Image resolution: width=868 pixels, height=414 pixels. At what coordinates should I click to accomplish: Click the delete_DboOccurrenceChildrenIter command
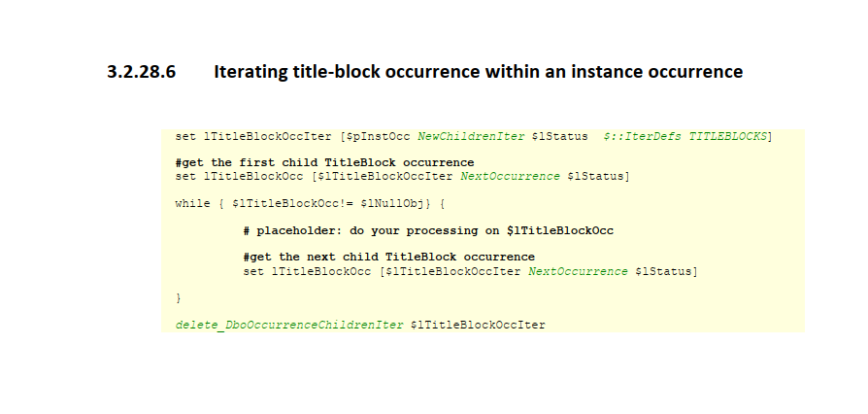(289, 325)
